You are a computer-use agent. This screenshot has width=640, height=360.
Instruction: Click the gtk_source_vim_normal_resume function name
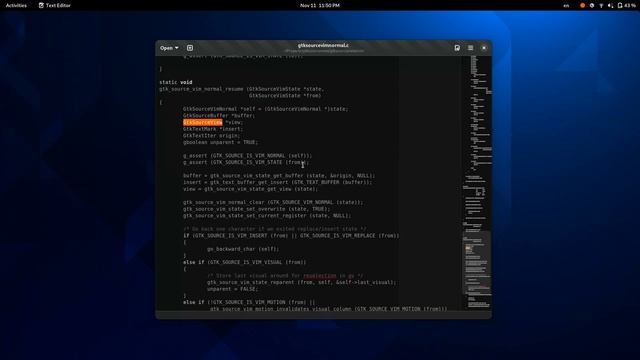[201, 89]
